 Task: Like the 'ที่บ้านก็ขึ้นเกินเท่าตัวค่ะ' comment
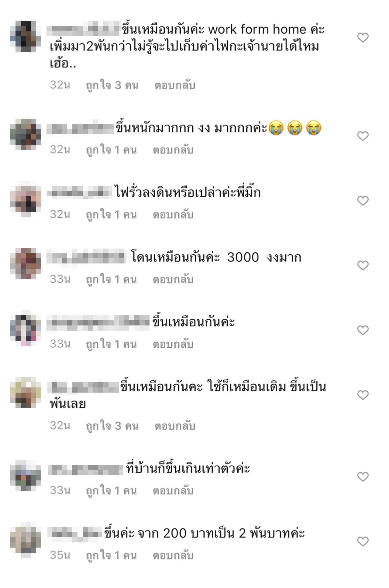tap(363, 476)
